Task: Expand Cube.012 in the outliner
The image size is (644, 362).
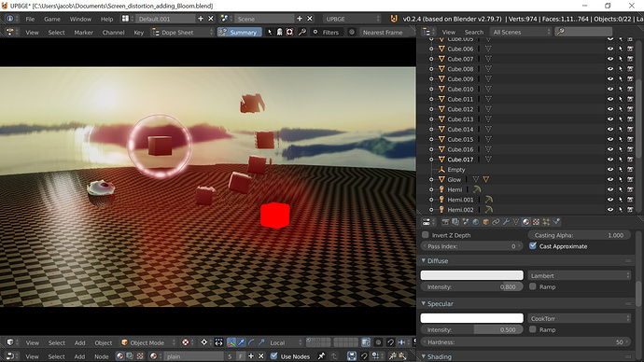Action: tap(431, 109)
